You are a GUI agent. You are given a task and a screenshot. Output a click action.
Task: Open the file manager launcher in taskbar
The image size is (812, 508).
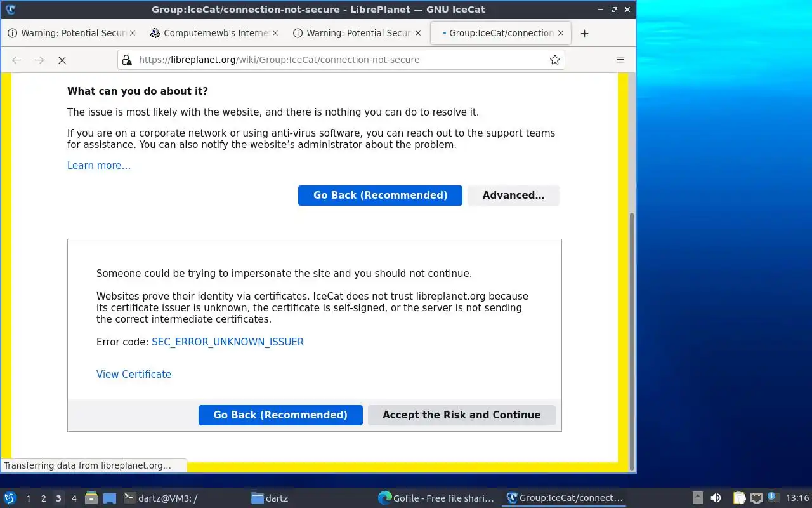(91, 498)
